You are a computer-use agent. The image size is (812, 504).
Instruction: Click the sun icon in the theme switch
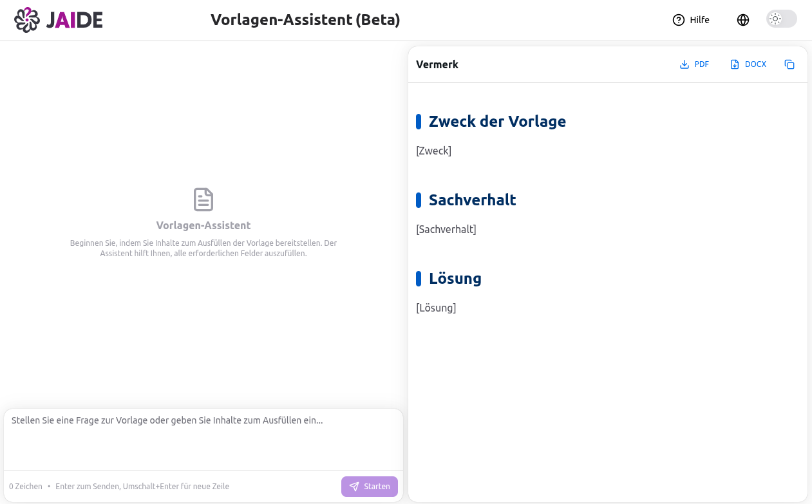click(x=774, y=19)
